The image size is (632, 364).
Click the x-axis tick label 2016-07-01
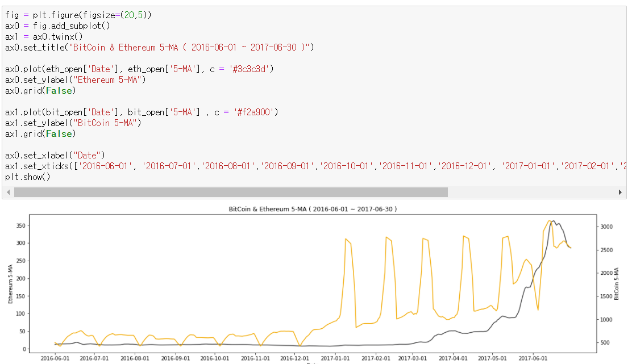(x=94, y=358)
